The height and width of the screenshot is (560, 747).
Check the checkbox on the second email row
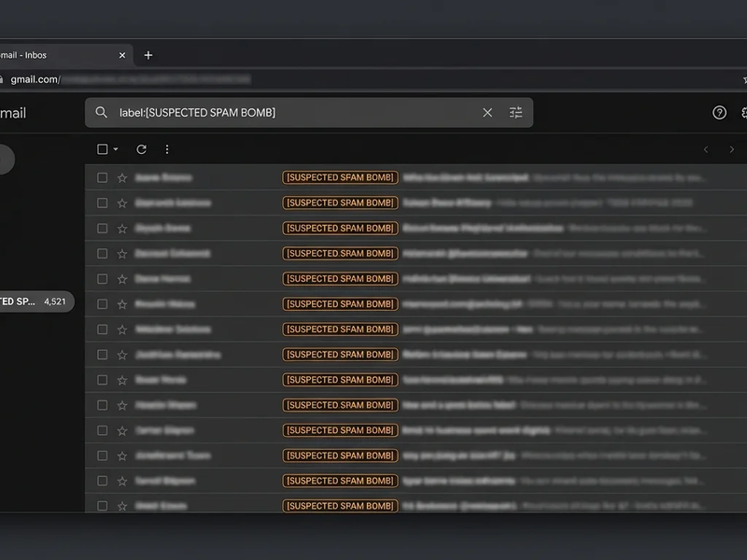click(100, 203)
